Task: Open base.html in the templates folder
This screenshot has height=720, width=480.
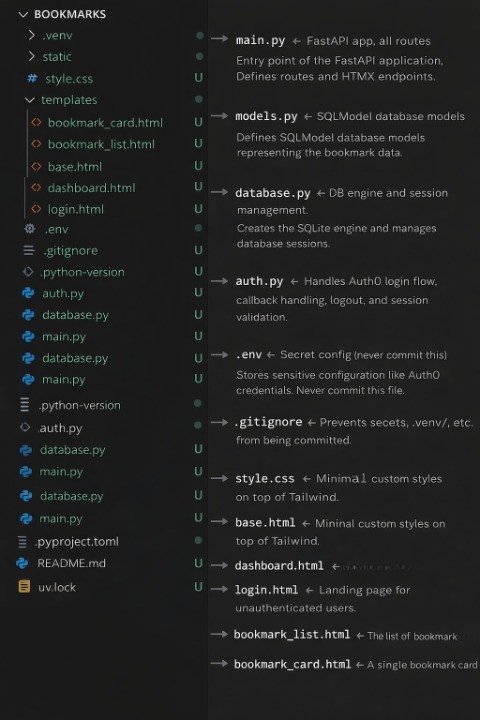Action: pyautogui.click(x=75, y=166)
